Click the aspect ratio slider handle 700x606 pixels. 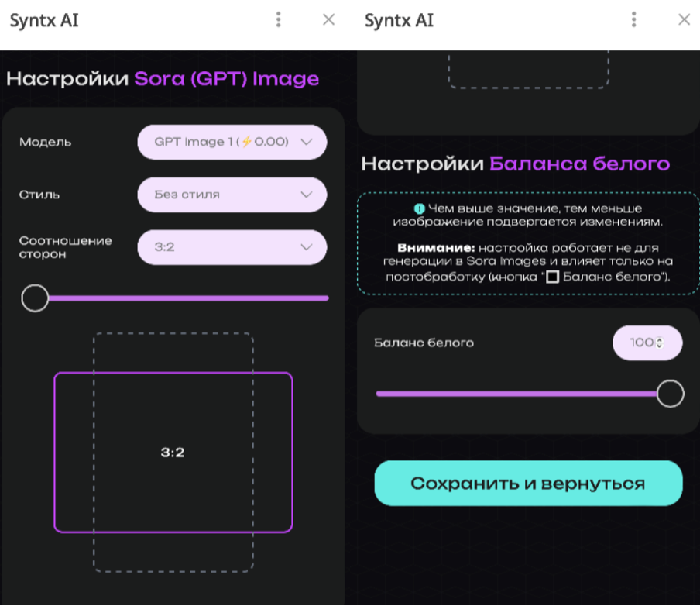coord(35,298)
